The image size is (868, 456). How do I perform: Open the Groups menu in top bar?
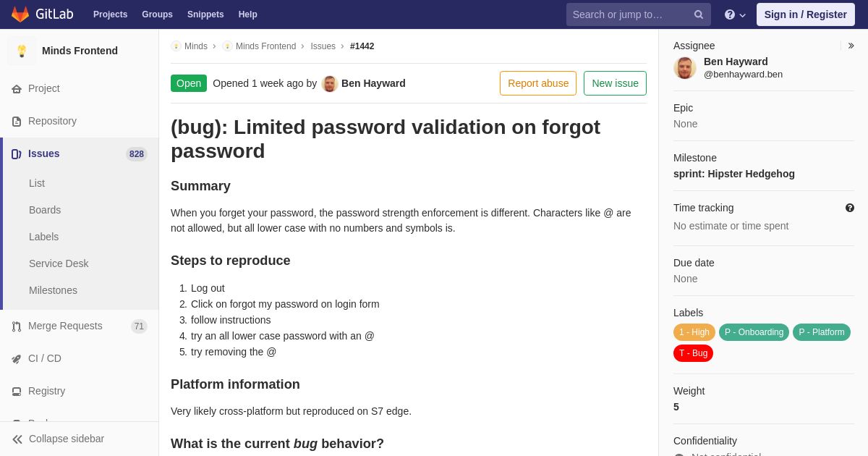coord(157,14)
